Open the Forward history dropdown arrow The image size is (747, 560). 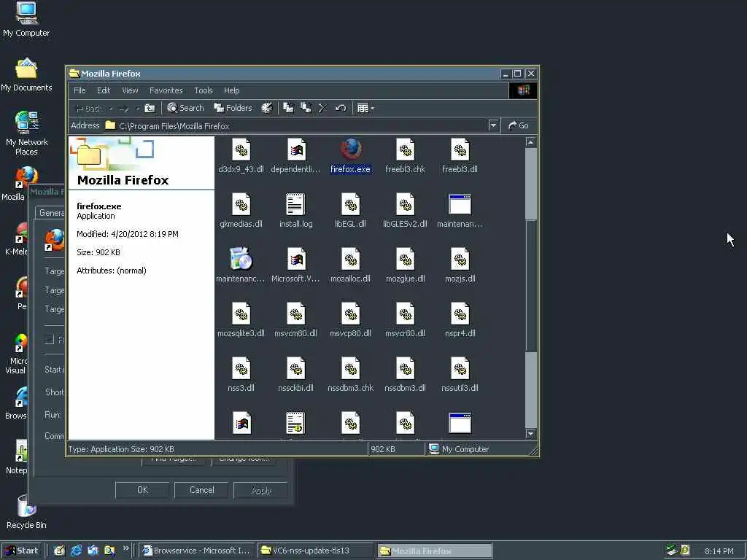pos(137,109)
